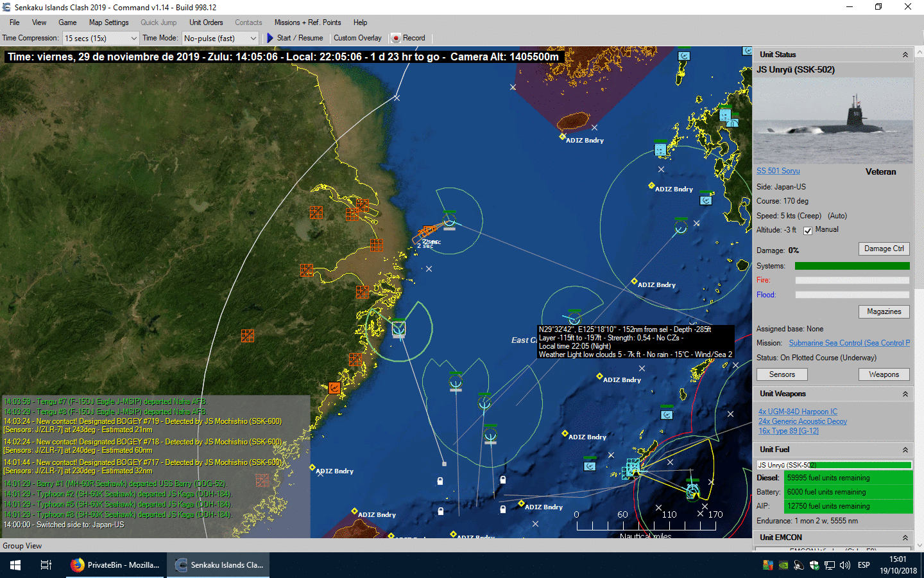
Task: Click the BOGEY #718 new contact log entry
Action: pos(142,446)
